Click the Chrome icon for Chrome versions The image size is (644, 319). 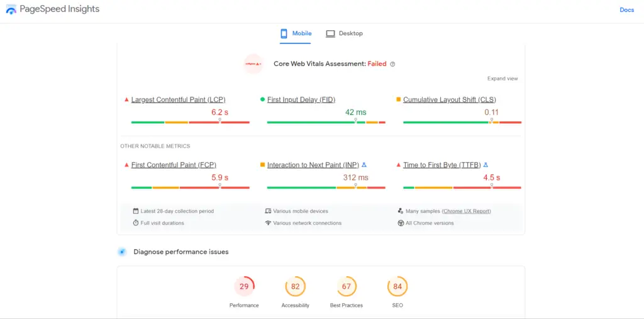coord(401,223)
